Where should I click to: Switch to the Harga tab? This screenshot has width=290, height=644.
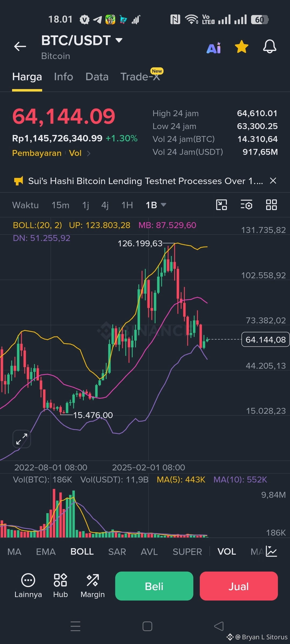pyautogui.click(x=27, y=77)
